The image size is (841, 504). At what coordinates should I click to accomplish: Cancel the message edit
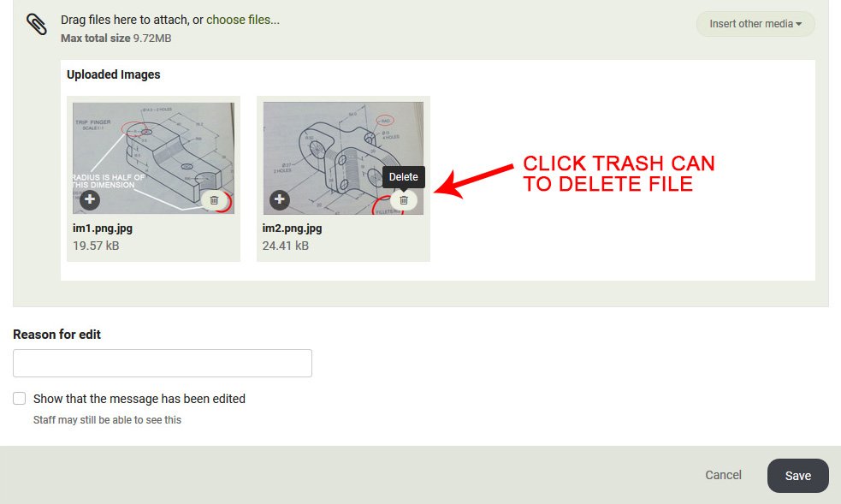click(723, 475)
